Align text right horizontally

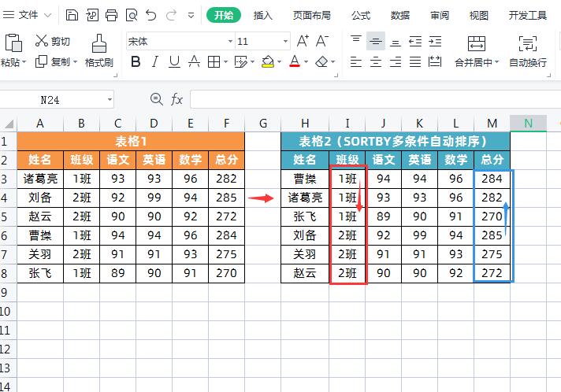coord(395,62)
